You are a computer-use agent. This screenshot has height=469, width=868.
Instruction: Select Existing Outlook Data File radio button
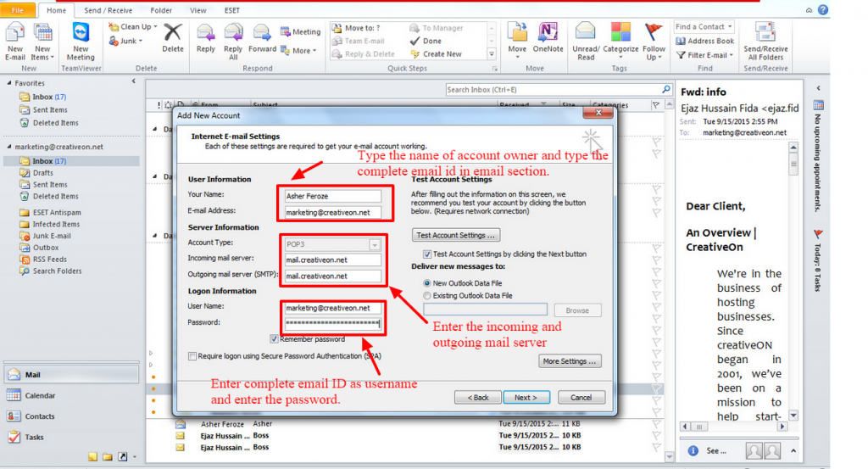(x=427, y=296)
